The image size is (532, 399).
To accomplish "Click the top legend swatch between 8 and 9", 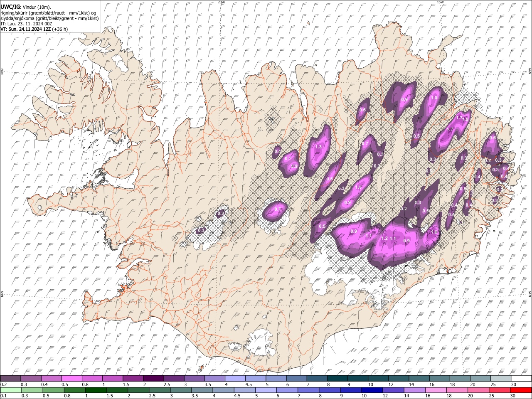I will [337, 378].
